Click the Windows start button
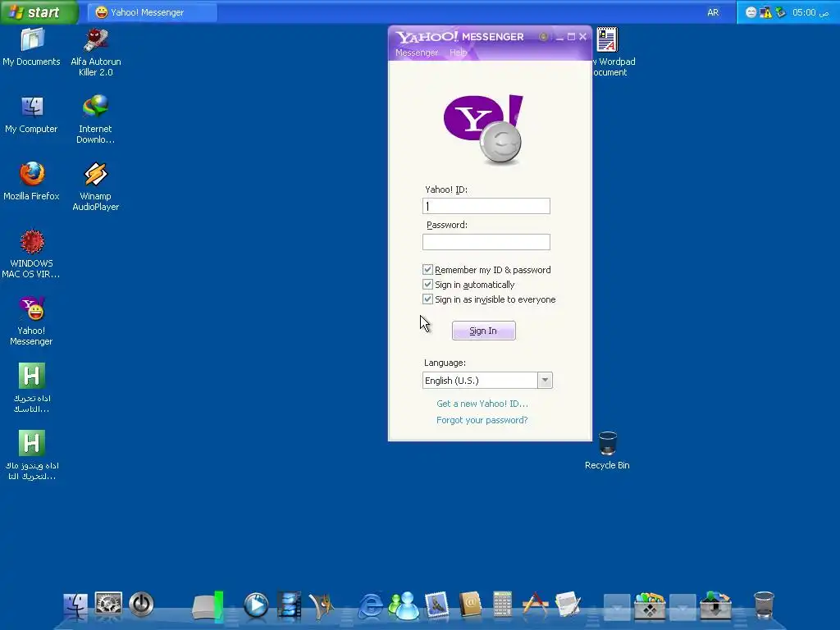 pos(39,11)
